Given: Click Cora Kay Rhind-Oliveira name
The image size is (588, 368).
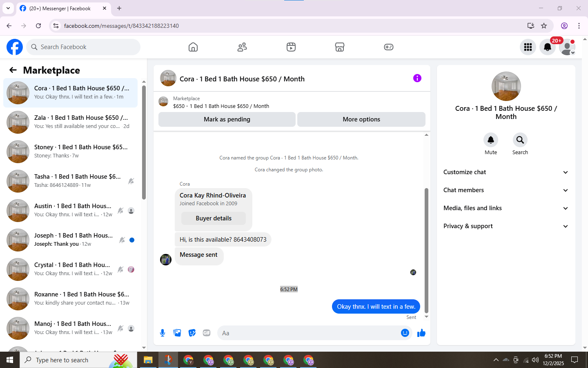Looking at the screenshot, I should pos(213,195).
